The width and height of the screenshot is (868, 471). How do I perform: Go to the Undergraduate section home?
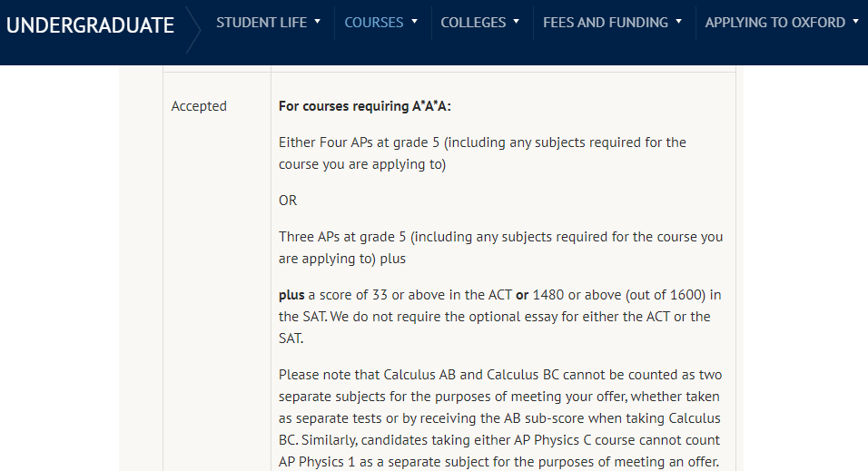(90, 25)
